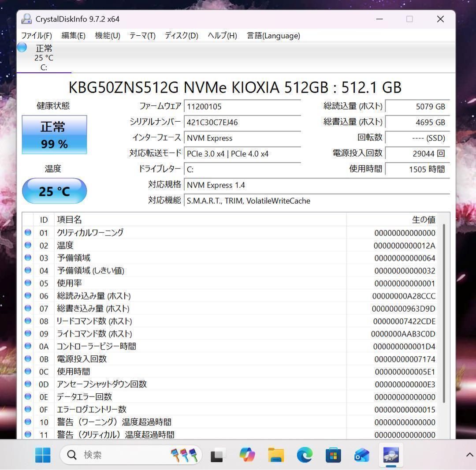Click the serial number field 421C30C7EJ46
Screen dimensions: 476x470
242,122
